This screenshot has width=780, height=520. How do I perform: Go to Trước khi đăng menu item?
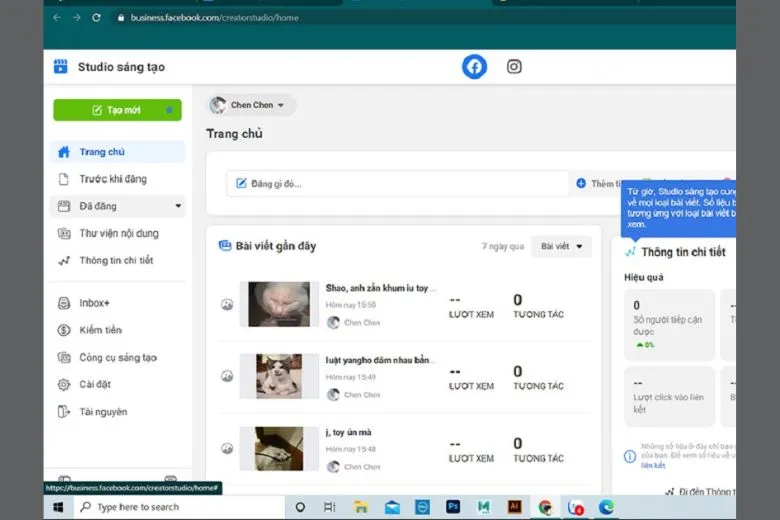pos(112,179)
